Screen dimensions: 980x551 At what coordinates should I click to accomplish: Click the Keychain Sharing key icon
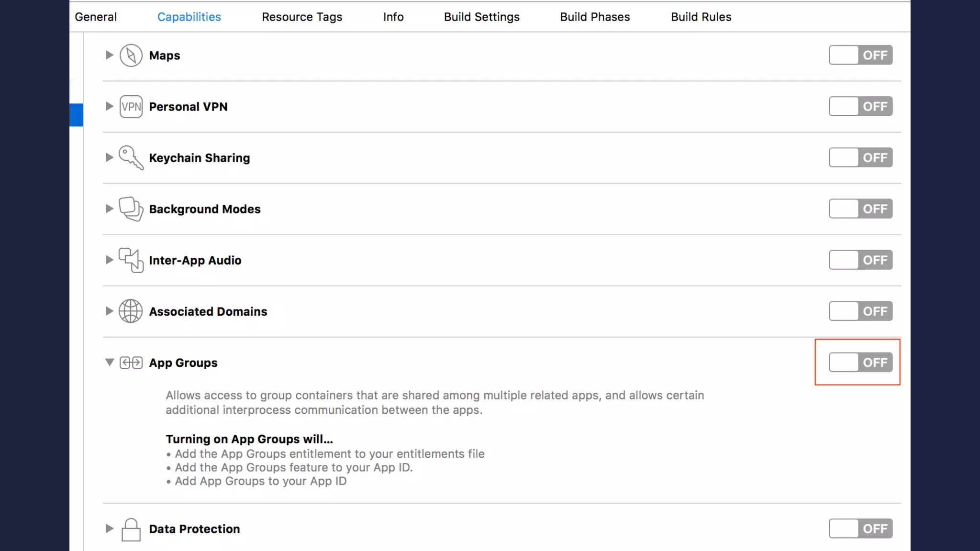(131, 158)
